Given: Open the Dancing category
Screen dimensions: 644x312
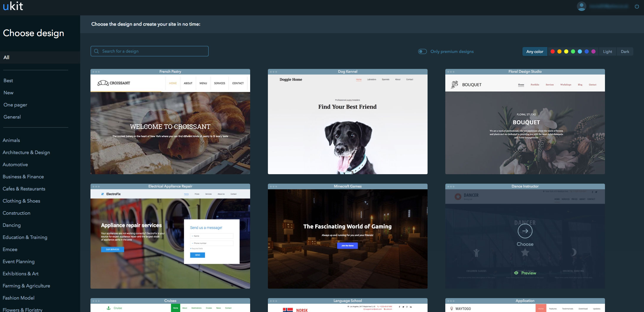Looking at the screenshot, I should pos(12,225).
